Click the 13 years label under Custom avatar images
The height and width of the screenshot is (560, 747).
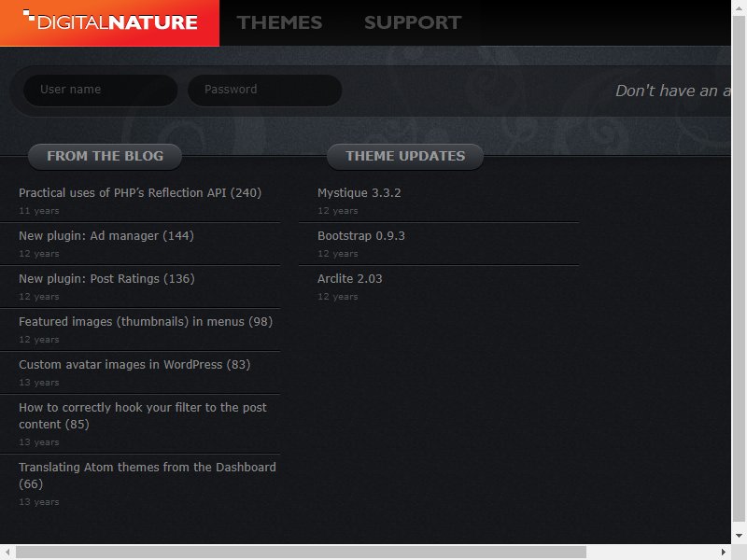click(39, 382)
